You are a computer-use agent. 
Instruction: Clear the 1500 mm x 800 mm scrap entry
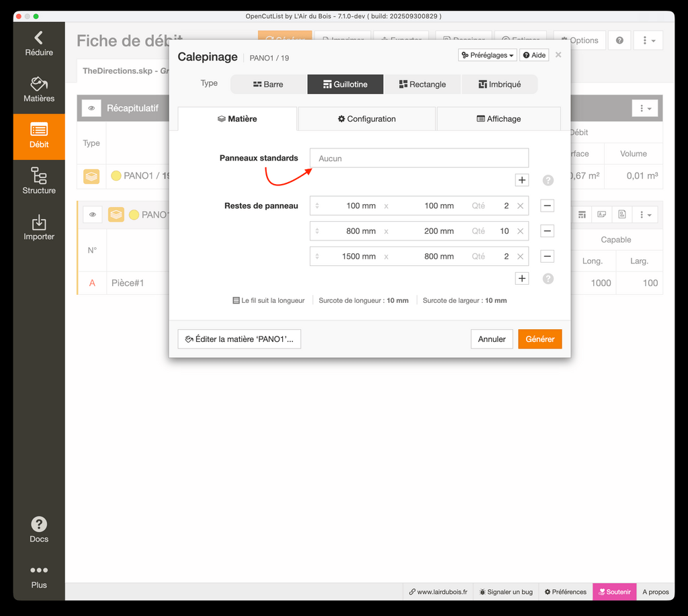[520, 257]
